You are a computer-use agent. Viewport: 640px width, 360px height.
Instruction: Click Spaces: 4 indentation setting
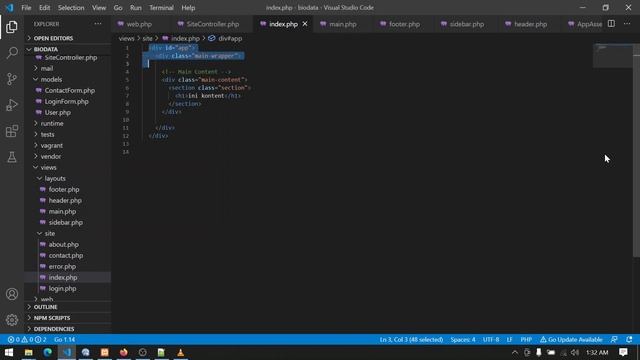(463, 340)
